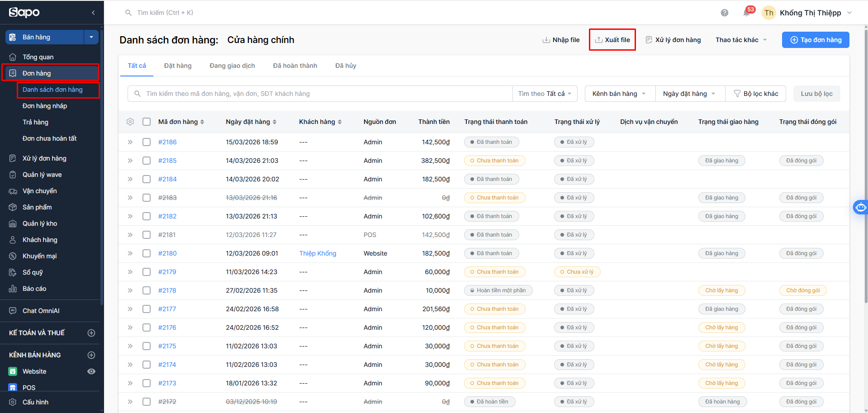
Task: Click the floating chat assistant icon
Action: coord(860,207)
